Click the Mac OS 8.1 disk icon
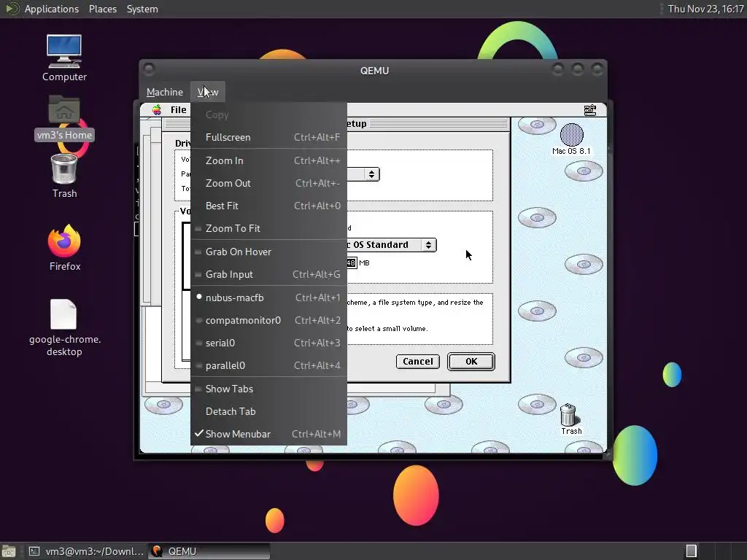 point(571,135)
